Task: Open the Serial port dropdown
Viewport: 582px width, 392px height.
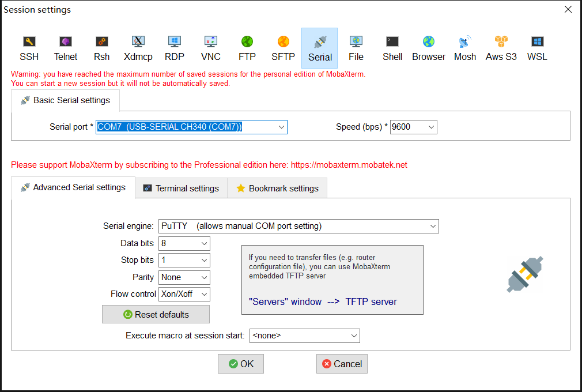Action: 191,127
